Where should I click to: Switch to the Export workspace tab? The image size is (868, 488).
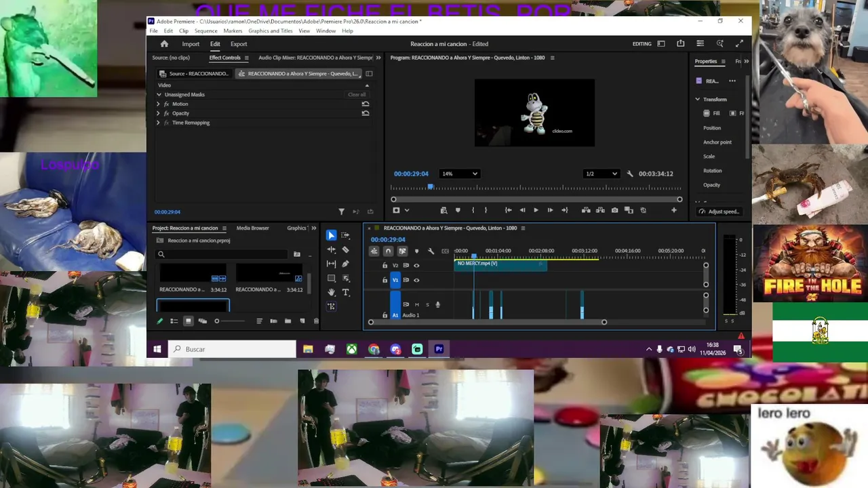pos(239,43)
